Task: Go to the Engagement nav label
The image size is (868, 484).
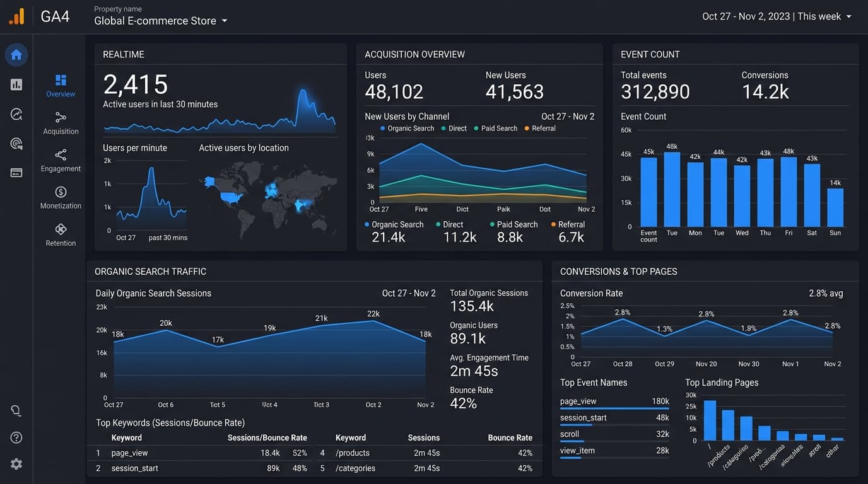Action: tap(61, 168)
